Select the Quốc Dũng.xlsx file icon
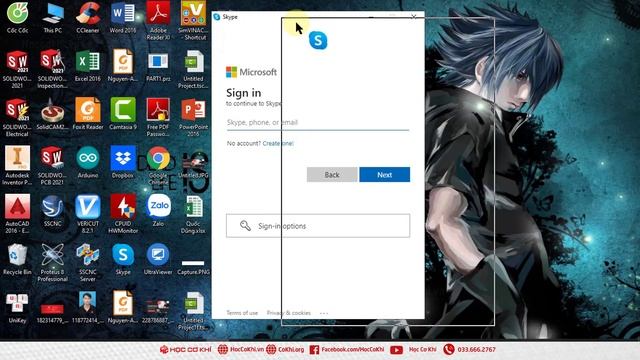Viewport: 640px width, 360px height. tap(193, 207)
